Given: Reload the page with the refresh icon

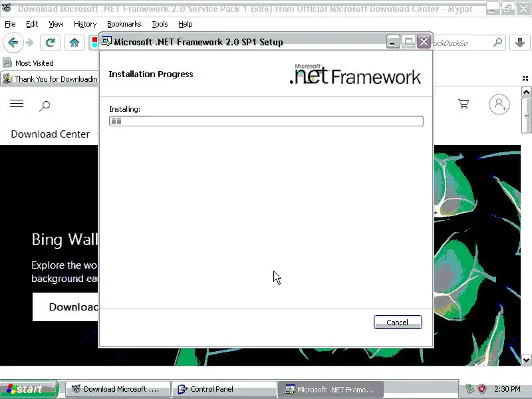Looking at the screenshot, I should (51, 43).
